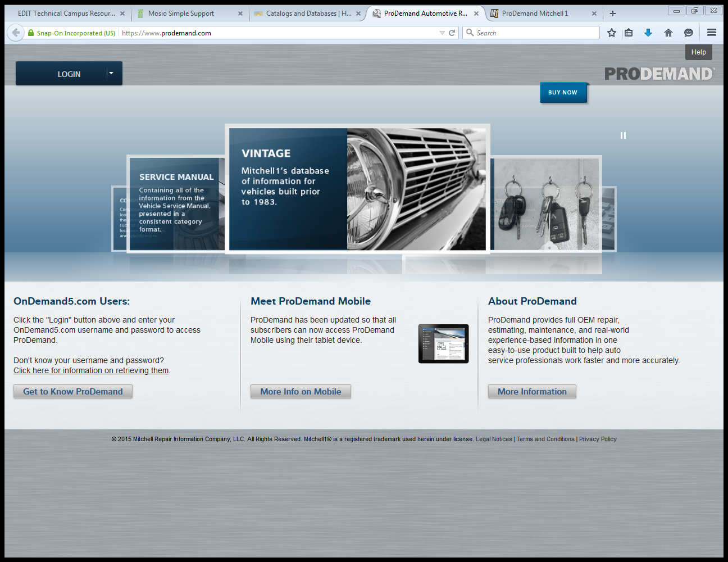This screenshot has width=728, height=562.
Task: Open the Privacy Policy link
Action: click(x=598, y=439)
